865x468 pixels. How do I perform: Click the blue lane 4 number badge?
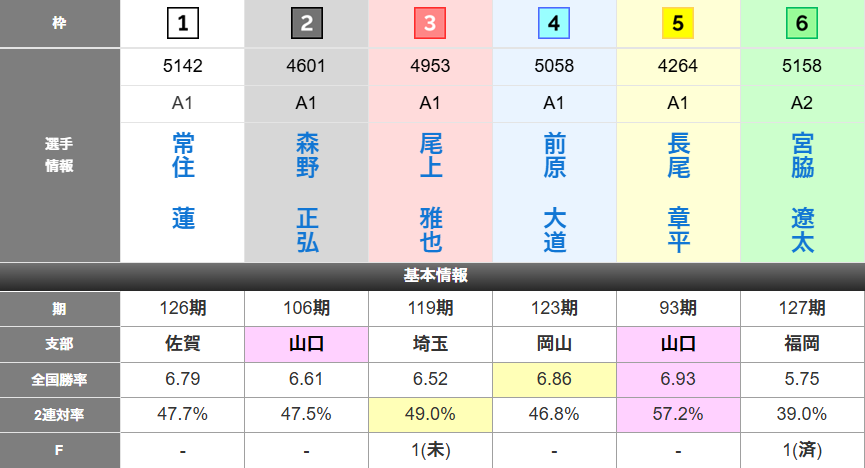click(x=554, y=23)
